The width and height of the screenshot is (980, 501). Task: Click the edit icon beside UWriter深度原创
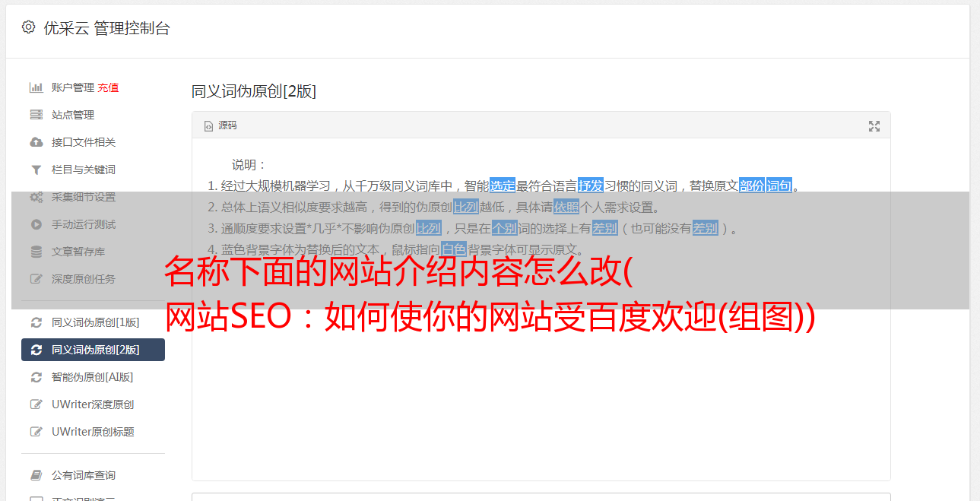click(x=36, y=404)
